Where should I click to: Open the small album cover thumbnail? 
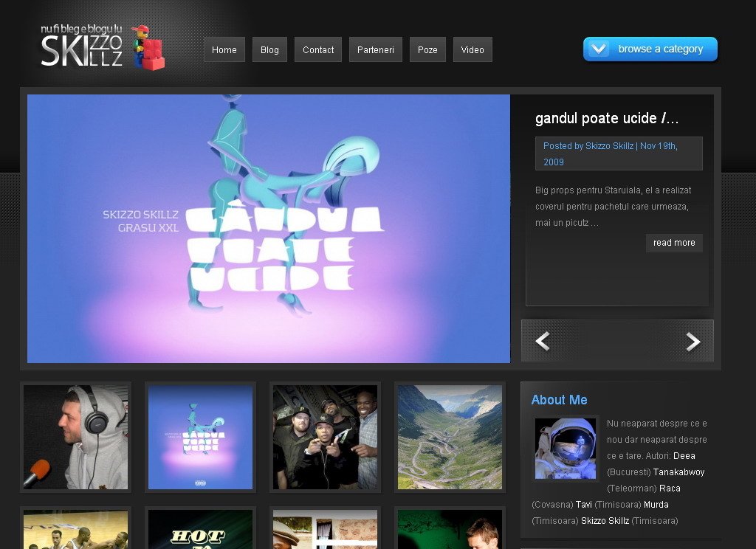(x=201, y=437)
